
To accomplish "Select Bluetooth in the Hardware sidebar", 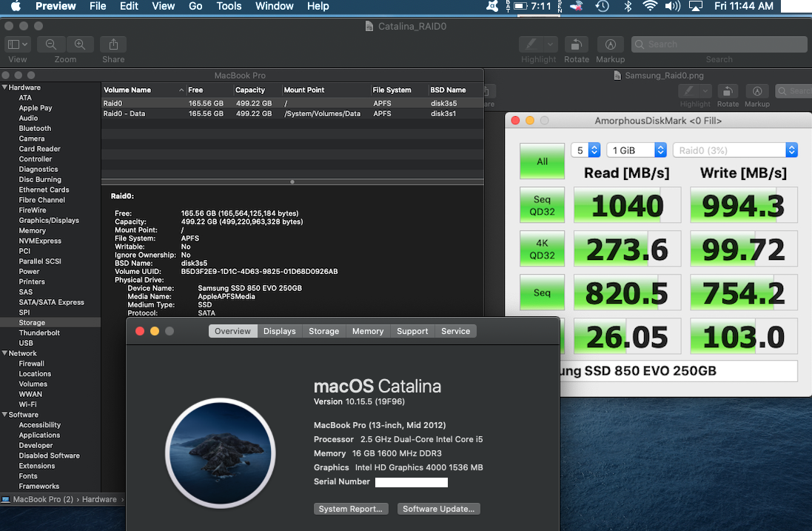I will pos(36,128).
